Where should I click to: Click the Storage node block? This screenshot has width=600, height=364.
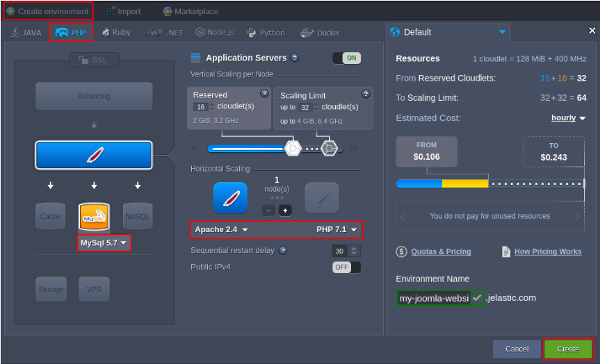coord(50,289)
